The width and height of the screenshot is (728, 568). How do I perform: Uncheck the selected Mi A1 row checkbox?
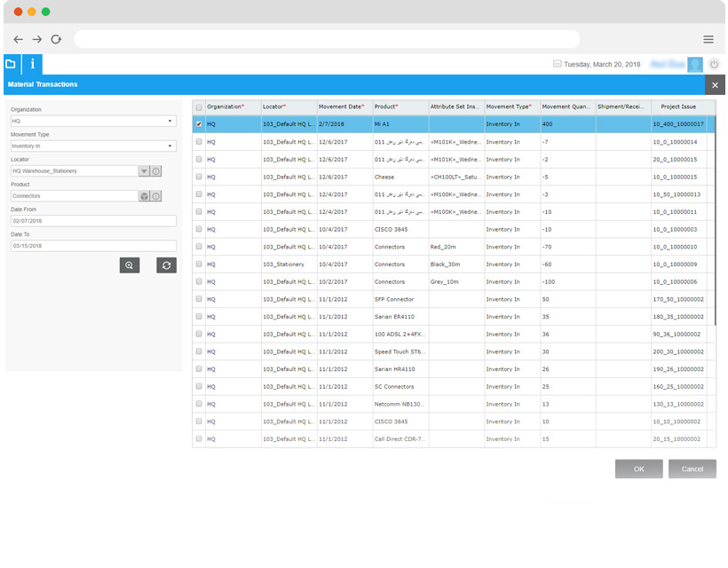pos(199,124)
